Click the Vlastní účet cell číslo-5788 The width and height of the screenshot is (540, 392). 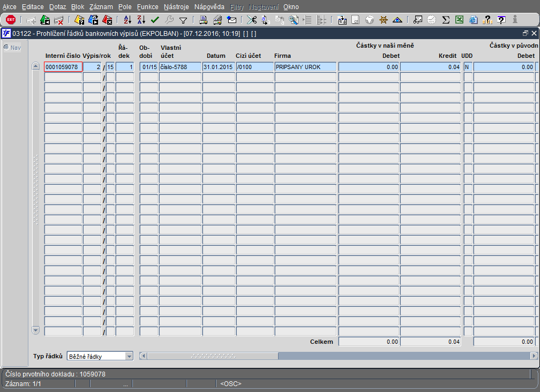[x=180, y=67]
